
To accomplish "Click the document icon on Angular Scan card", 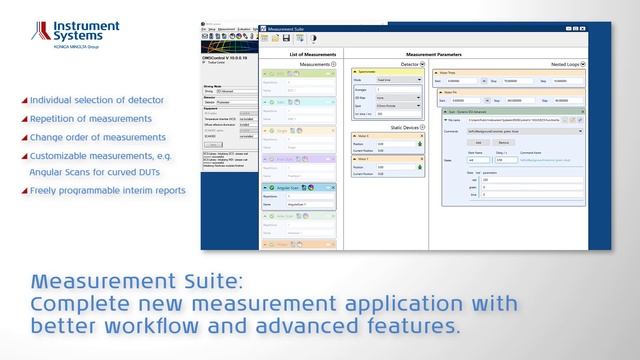I will pos(304,188).
